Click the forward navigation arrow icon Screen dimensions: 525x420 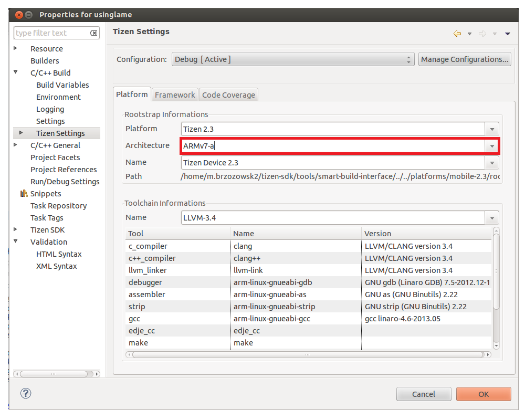pyautogui.click(x=482, y=34)
